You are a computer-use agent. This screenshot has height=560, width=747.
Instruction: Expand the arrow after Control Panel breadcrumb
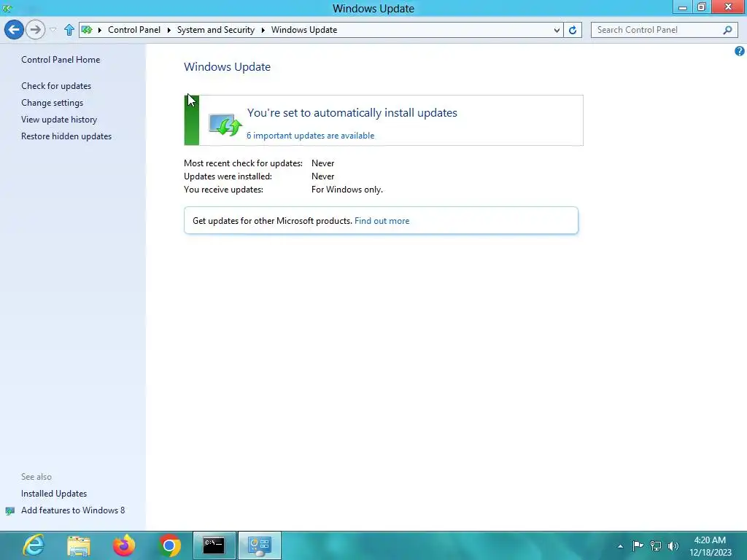click(169, 30)
